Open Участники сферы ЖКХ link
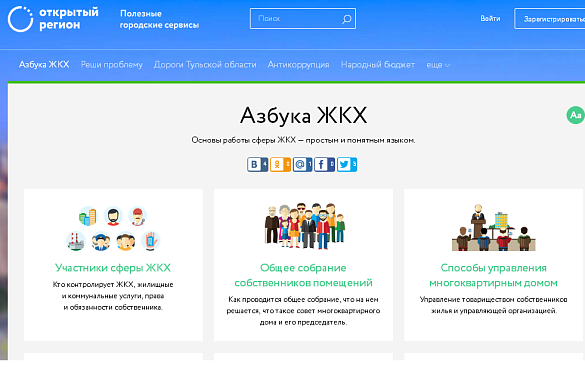Viewport: 585px width, 374px height. pyautogui.click(x=113, y=268)
